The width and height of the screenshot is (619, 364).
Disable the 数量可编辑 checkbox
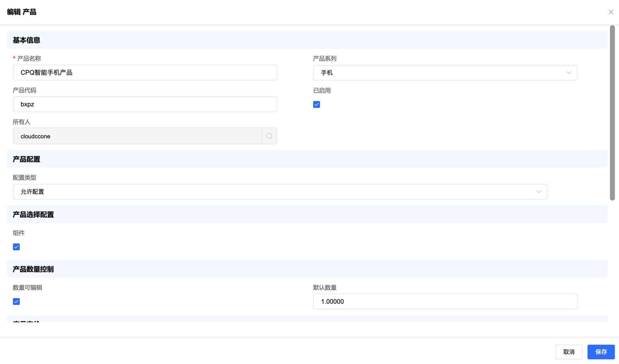click(x=16, y=302)
